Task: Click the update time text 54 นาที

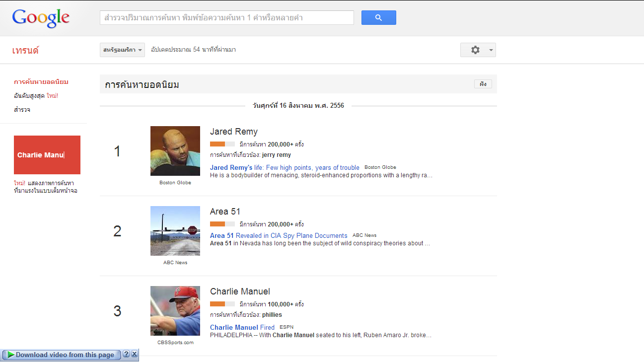Action: coord(194,50)
